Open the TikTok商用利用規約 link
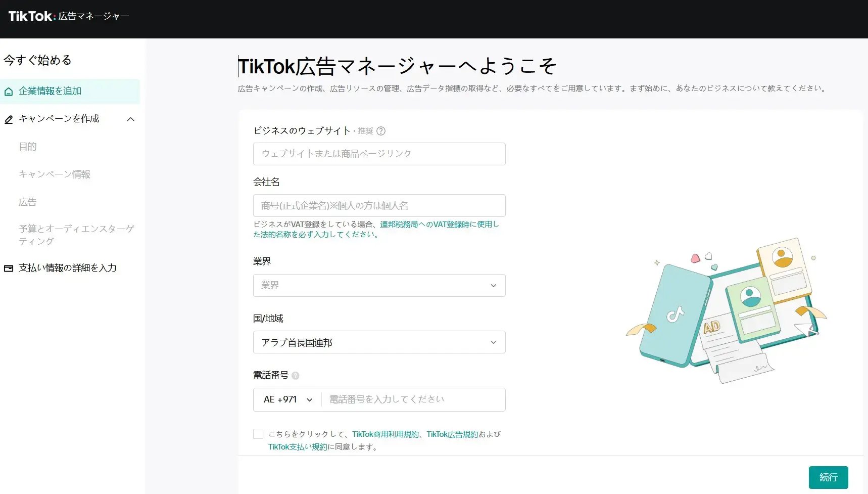This screenshot has width=868, height=494. pos(385,434)
